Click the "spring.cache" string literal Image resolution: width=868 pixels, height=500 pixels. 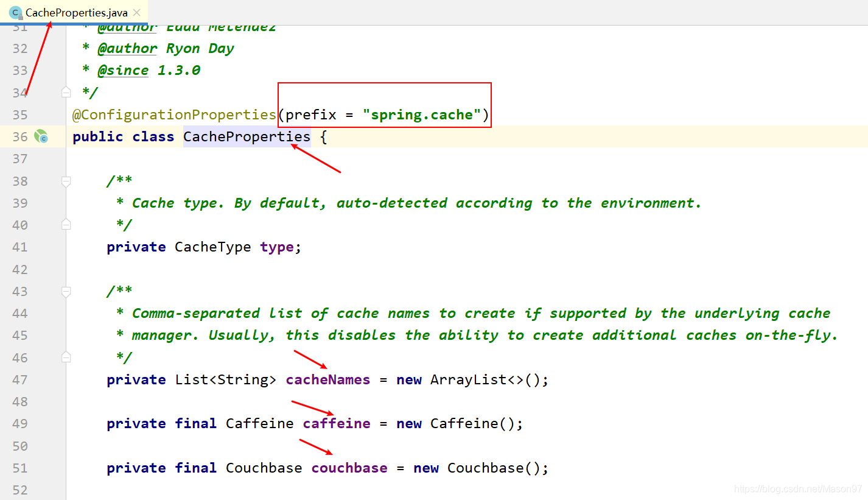point(422,114)
